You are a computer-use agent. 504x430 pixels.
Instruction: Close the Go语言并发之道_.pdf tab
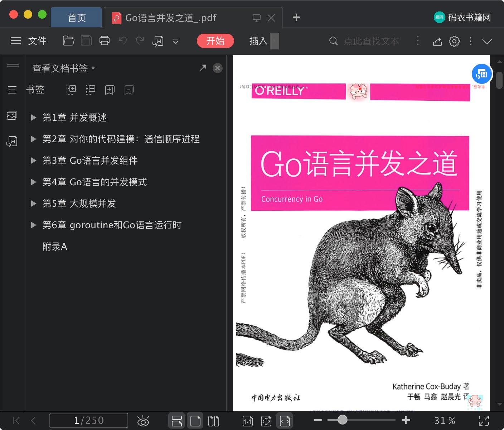click(x=271, y=18)
